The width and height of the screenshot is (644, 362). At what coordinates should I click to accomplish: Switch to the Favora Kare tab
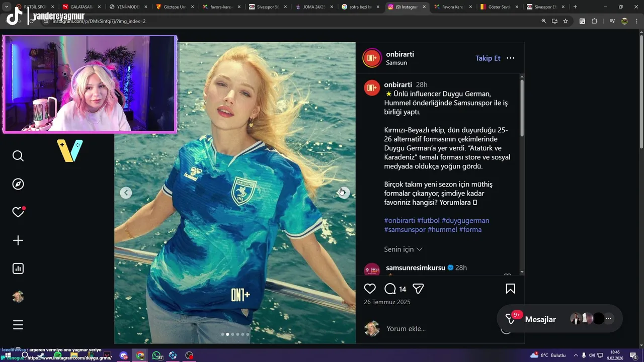click(x=452, y=7)
